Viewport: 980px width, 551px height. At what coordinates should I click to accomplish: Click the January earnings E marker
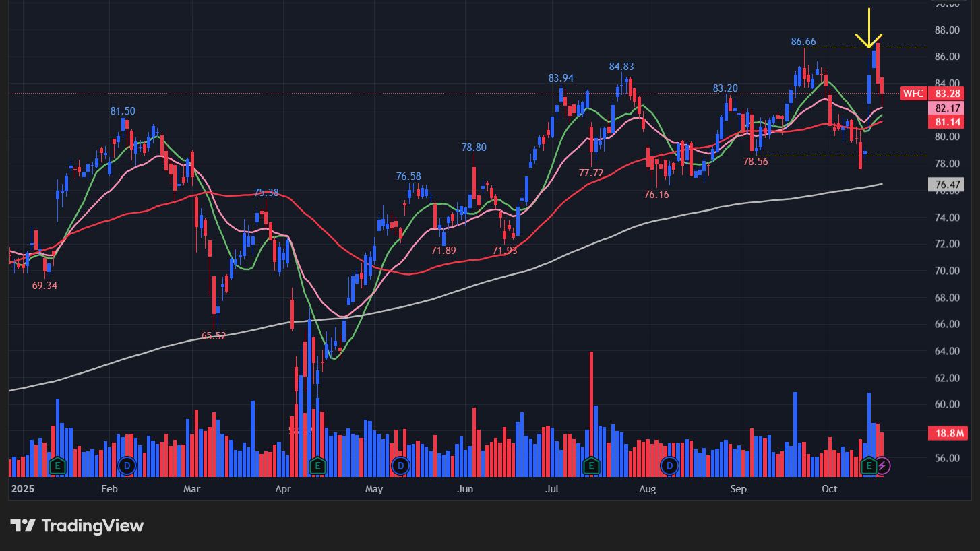[x=57, y=465]
